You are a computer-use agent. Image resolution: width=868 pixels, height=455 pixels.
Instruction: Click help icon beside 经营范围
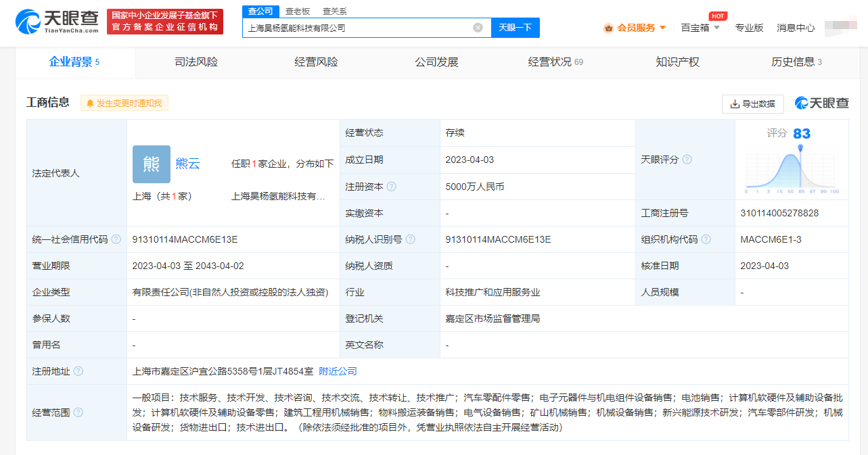click(78, 412)
